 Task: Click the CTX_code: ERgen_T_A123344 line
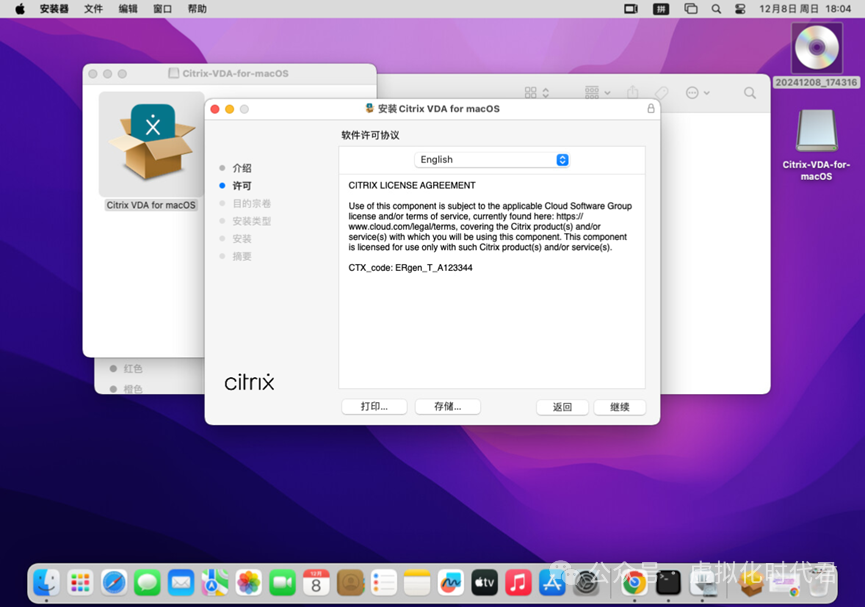410,268
